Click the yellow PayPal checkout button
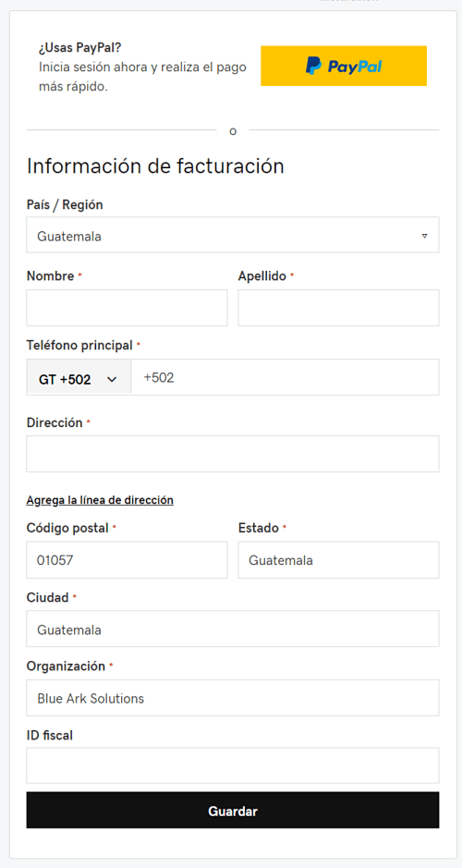This screenshot has width=462, height=868. (344, 66)
